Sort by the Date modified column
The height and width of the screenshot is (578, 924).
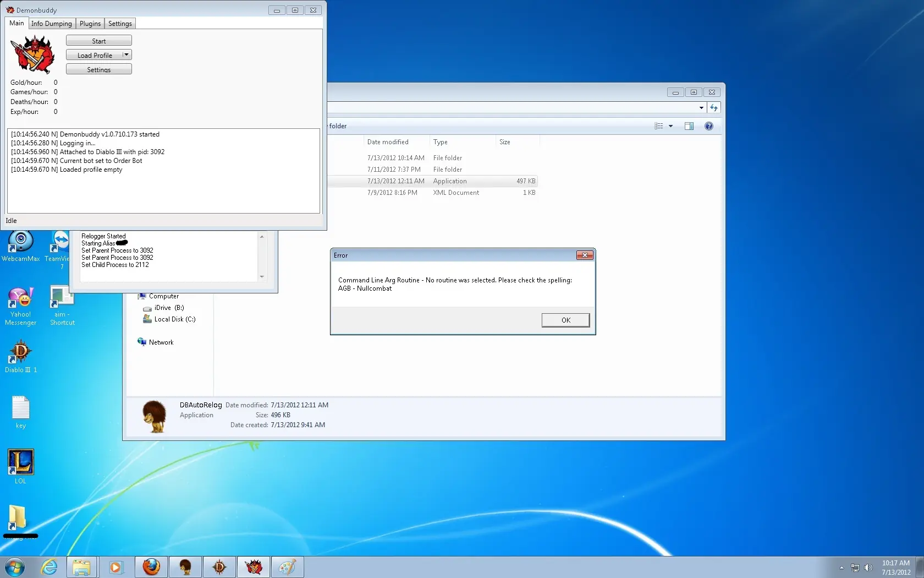(396, 142)
